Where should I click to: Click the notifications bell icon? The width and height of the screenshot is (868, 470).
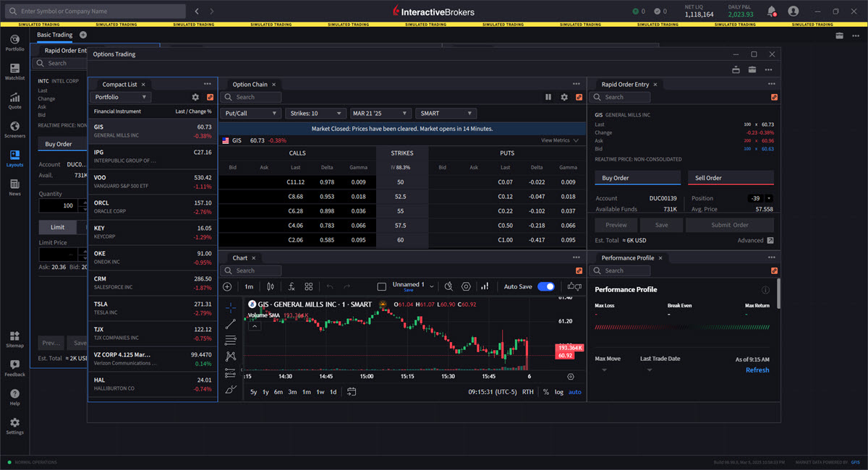coord(771,12)
